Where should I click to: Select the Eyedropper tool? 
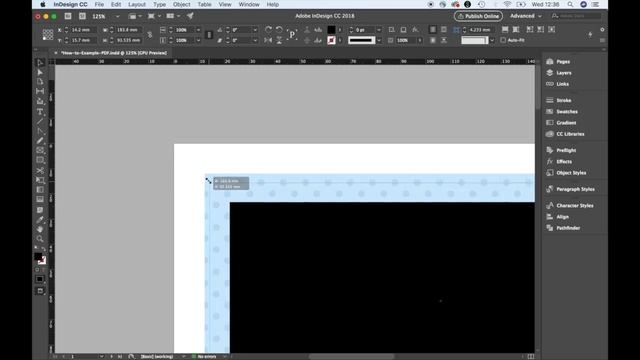tap(40, 220)
